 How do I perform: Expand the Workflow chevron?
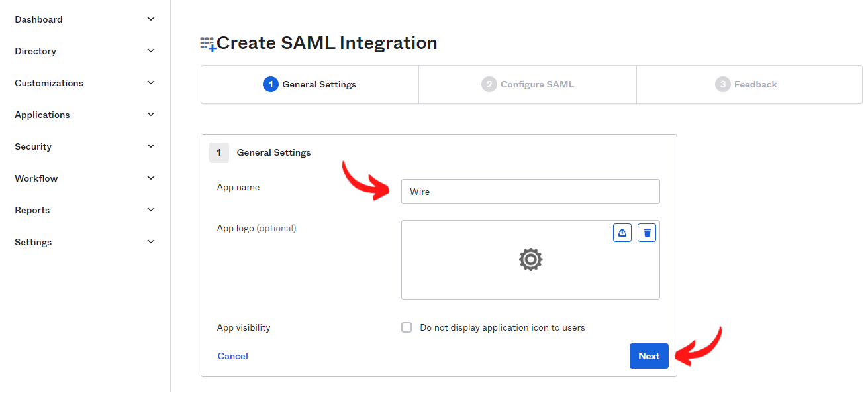pyautogui.click(x=151, y=178)
